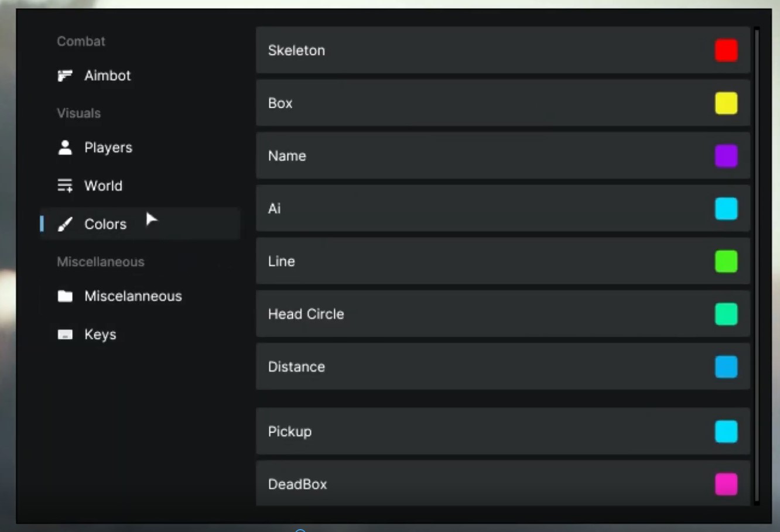
Task: Click the World list icon
Action: (x=65, y=186)
